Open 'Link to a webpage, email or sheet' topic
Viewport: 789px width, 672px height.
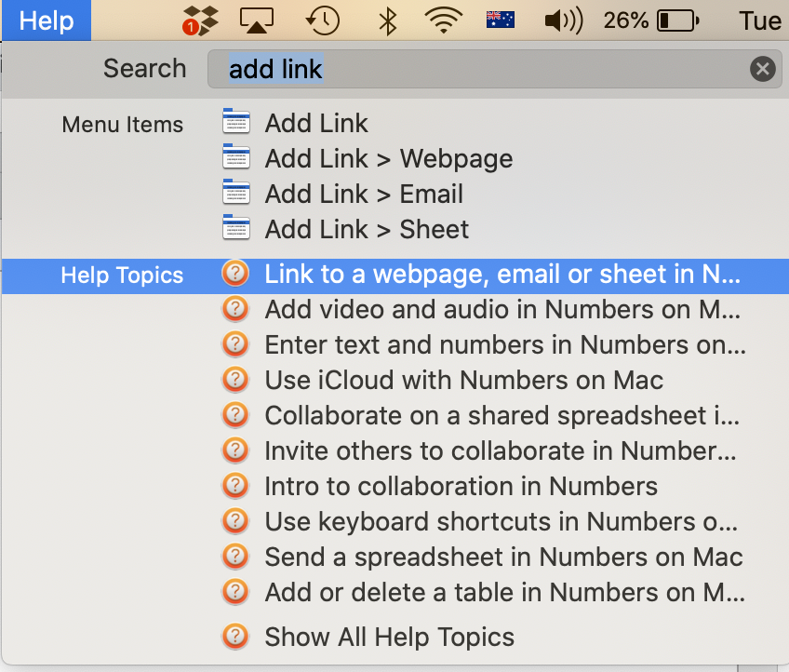(x=502, y=275)
